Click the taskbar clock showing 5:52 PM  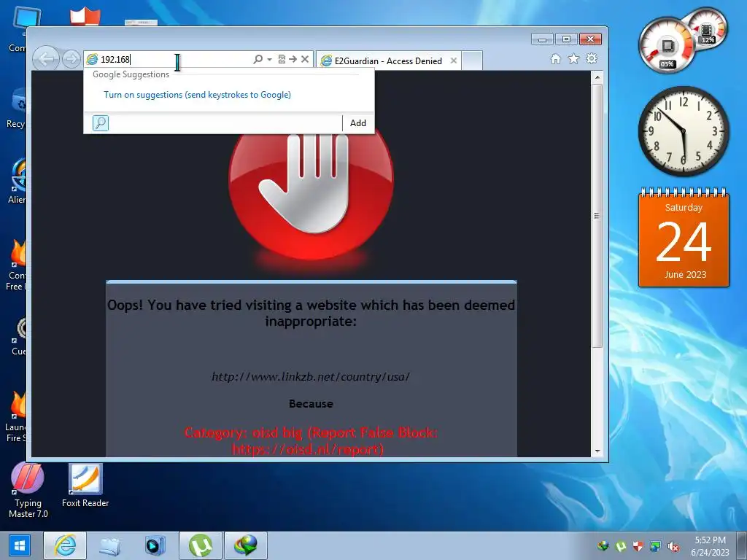coord(710,545)
